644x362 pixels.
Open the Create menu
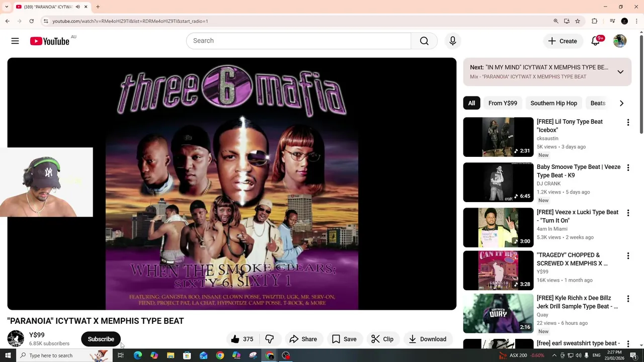click(x=563, y=41)
